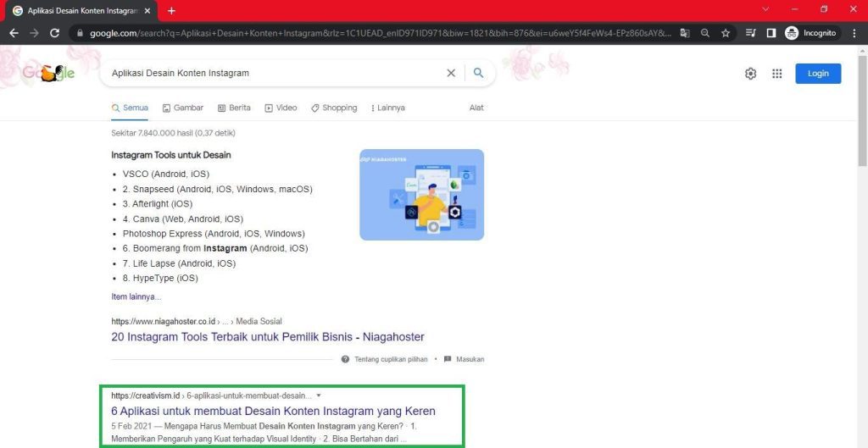Open the Google apps grid icon
The height and width of the screenshot is (448, 868).
776,74
